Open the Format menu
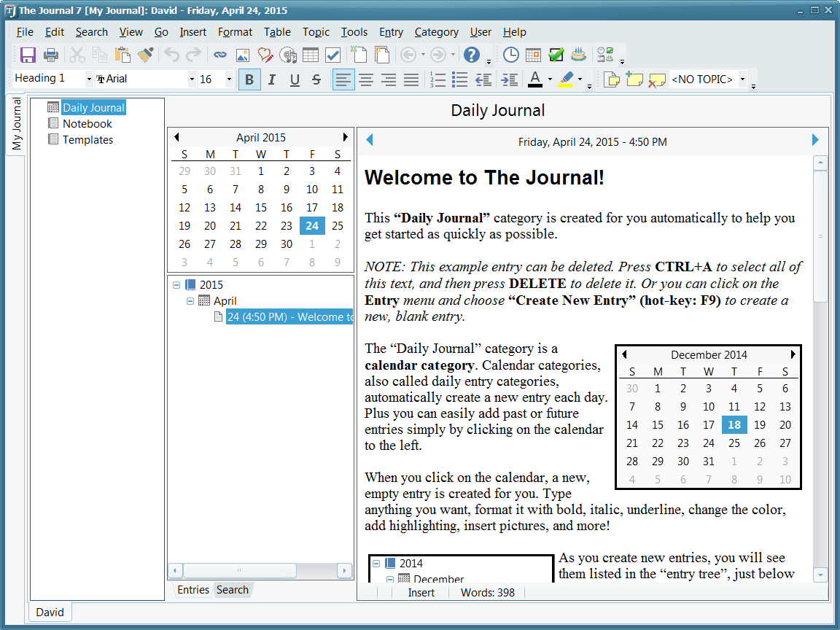 click(235, 32)
